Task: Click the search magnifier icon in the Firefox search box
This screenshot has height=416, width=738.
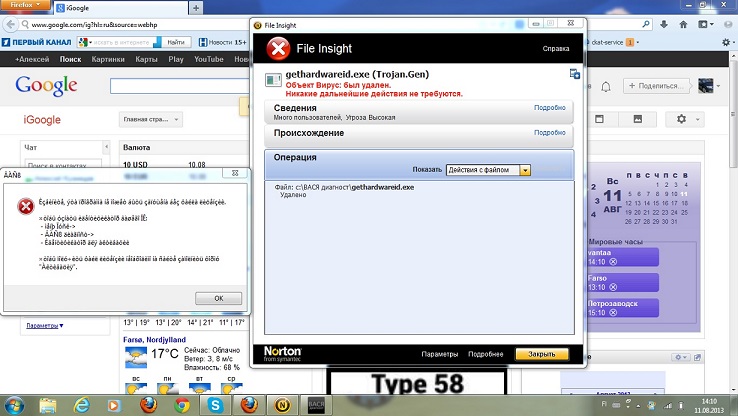Action: coord(646,24)
